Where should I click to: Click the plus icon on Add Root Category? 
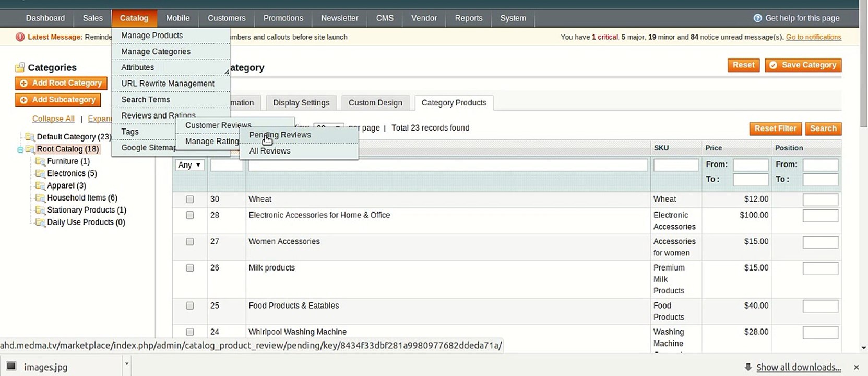point(23,84)
